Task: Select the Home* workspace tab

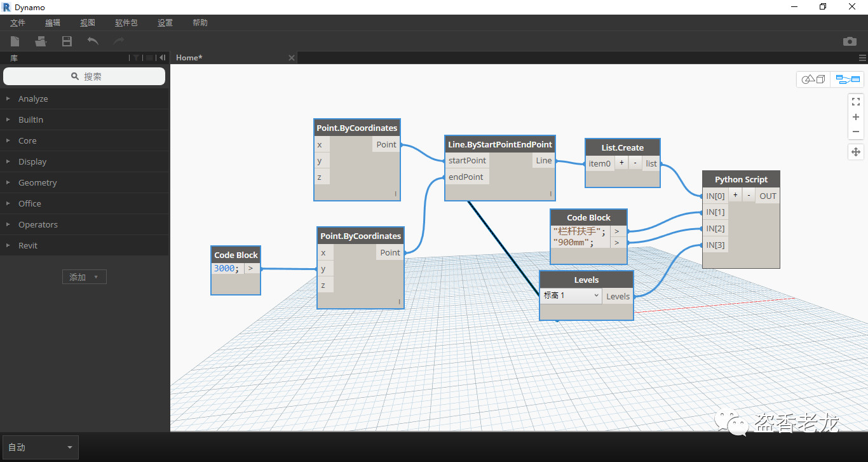Action: (x=189, y=58)
